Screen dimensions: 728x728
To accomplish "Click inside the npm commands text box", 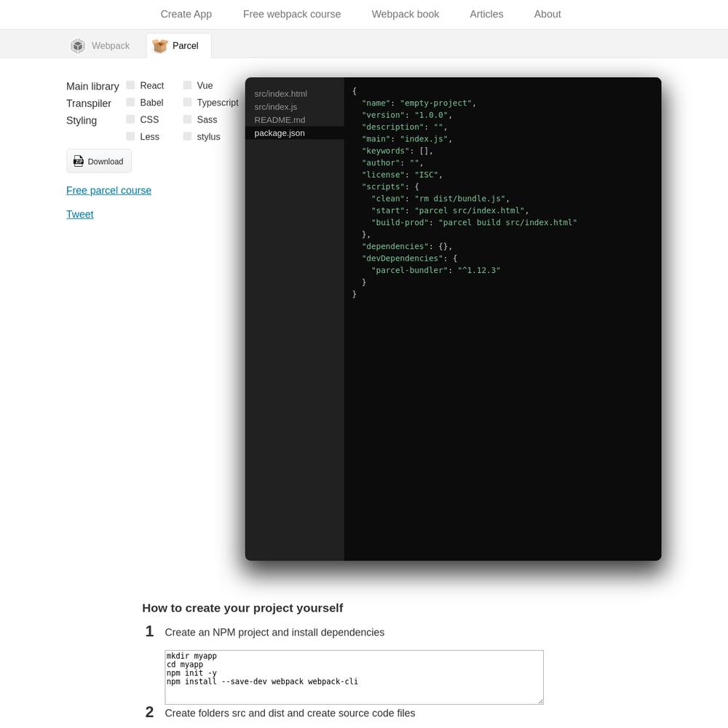I will 354,677.
